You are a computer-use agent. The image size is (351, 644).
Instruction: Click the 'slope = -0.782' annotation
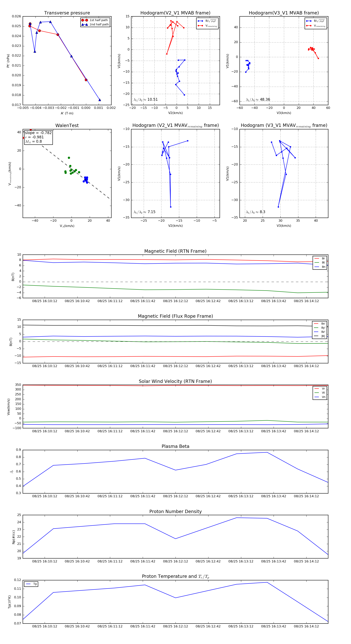coord(38,133)
